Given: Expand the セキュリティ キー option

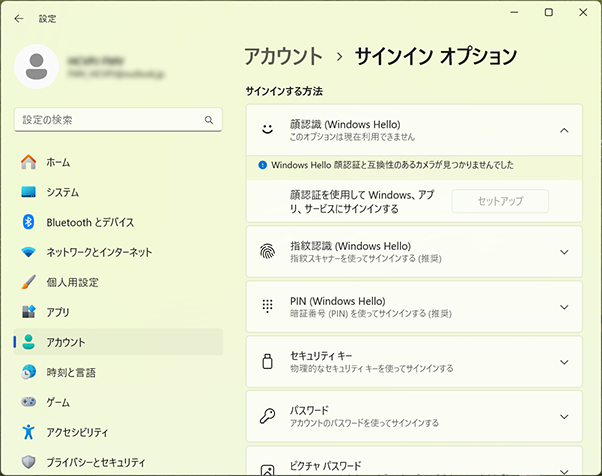Looking at the screenshot, I should pyautogui.click(x=564, y=361).
